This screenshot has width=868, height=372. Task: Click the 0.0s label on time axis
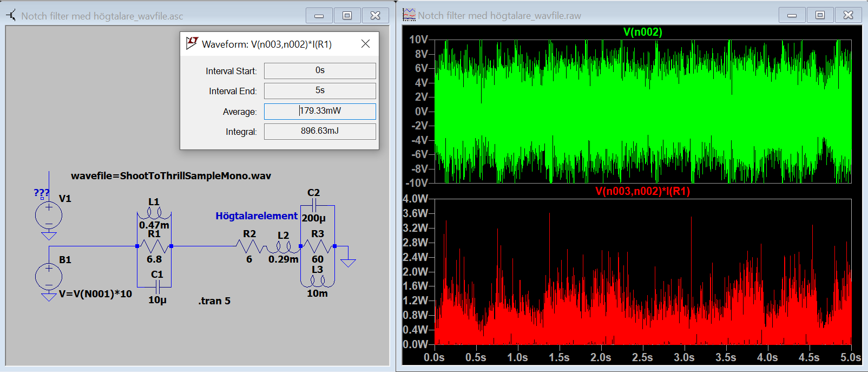[434, 357]
